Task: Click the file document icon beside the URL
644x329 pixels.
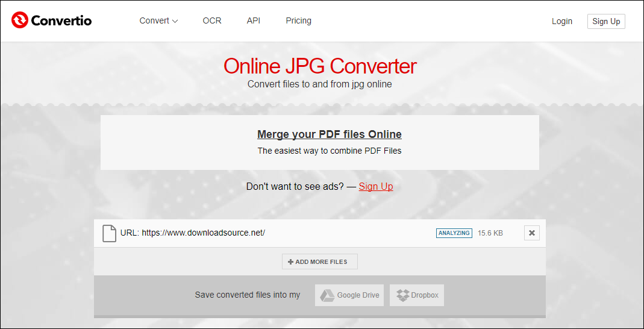Action: [x=109, y=233]
